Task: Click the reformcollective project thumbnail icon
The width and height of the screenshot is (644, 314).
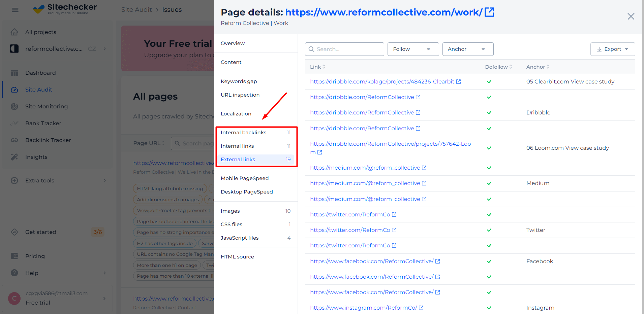Action: 14,49
